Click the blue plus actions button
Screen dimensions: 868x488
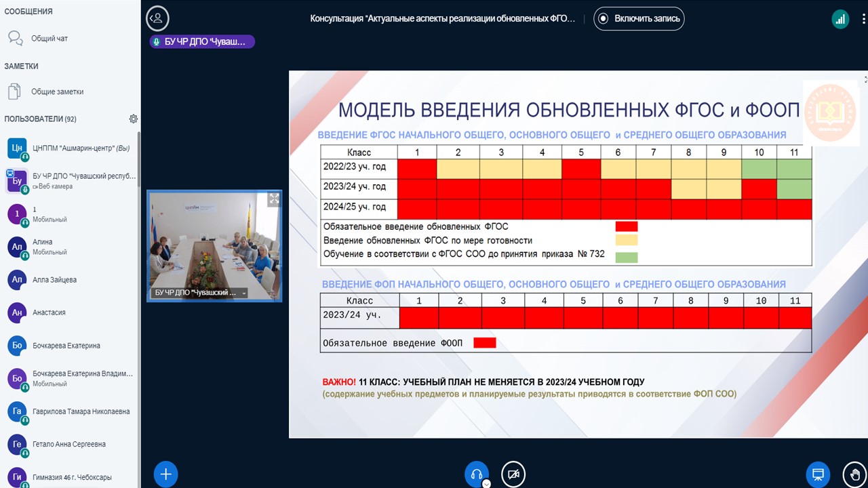(x=165, y=474)
